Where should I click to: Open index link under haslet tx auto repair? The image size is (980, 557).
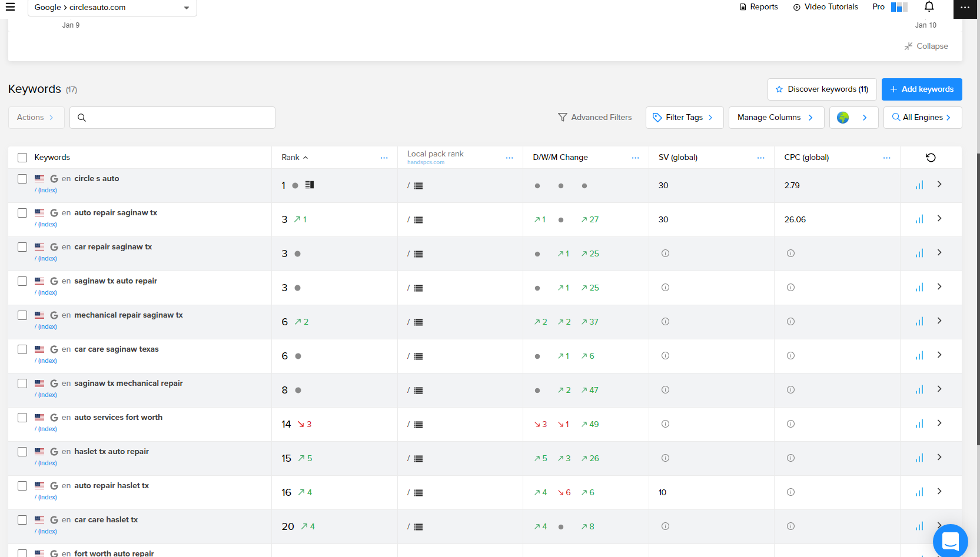(x=46, y=463)
